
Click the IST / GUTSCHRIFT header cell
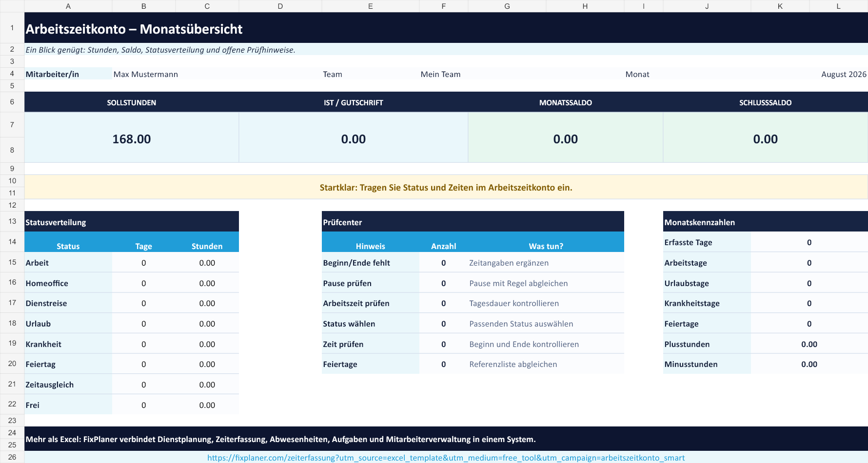354,102
